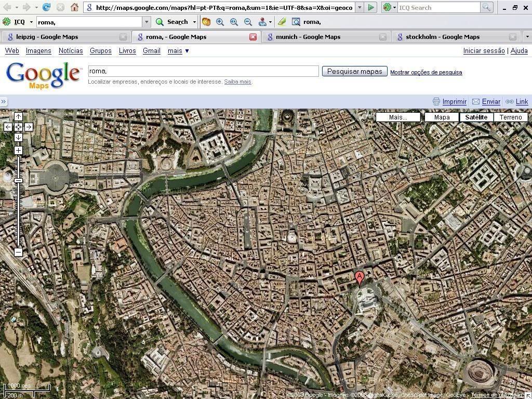
Task: Go to the browser home page icon
Action: coord(74,7)
